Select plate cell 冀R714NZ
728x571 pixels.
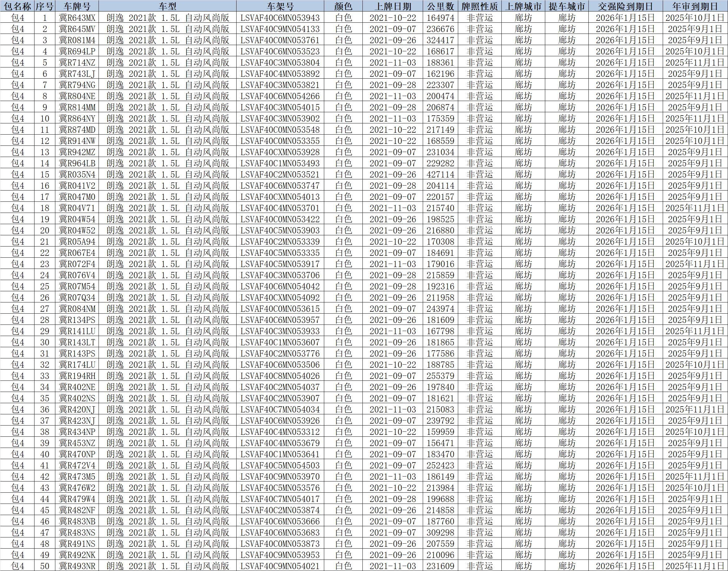pyautogui.click(x=77, y=62)
